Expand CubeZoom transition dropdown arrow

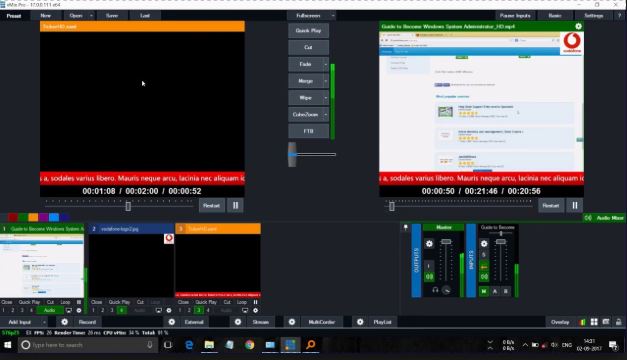pyautogui.click(x=325, y=115)
